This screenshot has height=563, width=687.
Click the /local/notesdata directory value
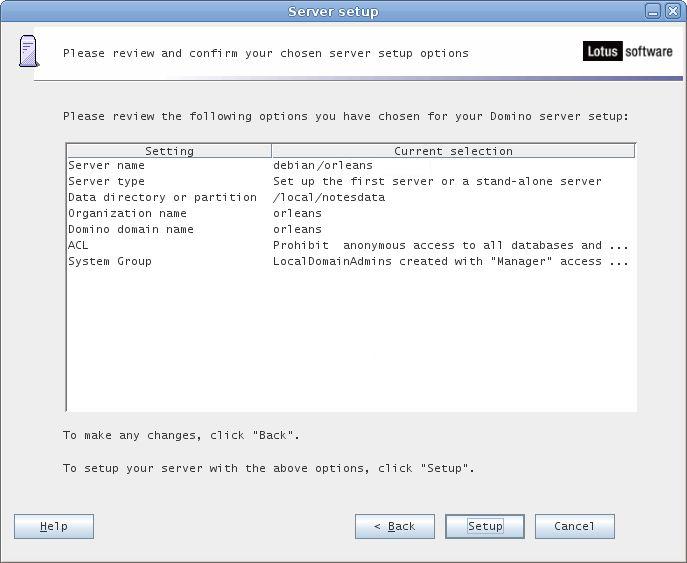(x=329, y=197)
